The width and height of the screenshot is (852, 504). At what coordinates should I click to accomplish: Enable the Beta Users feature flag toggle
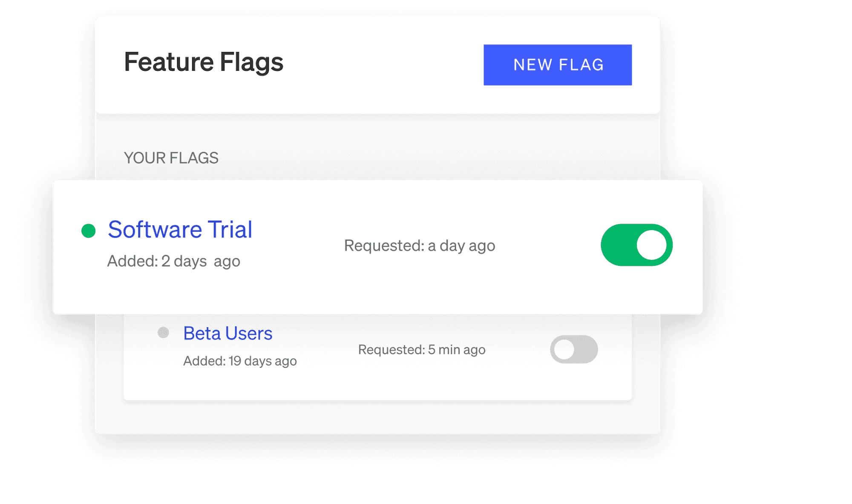574,349
